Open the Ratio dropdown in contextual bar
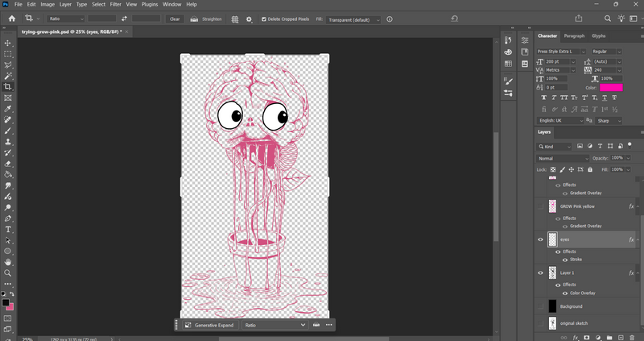Viewport: 644px width, 341px height. click(x=275, y=325)
